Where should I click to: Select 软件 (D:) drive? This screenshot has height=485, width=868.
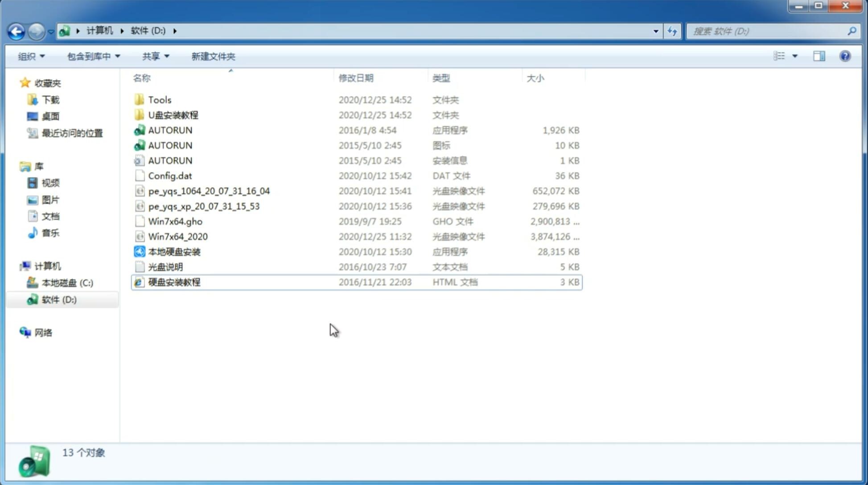click(x=58, y=299)
